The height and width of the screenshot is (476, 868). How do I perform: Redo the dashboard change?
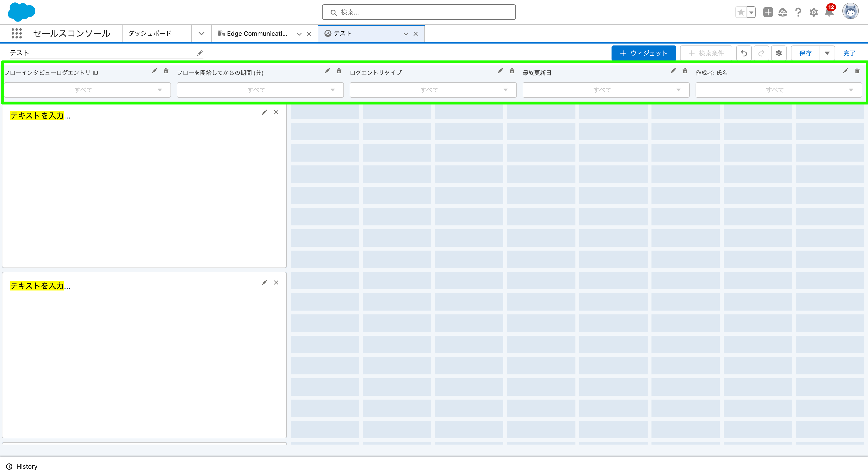[761, 53]
